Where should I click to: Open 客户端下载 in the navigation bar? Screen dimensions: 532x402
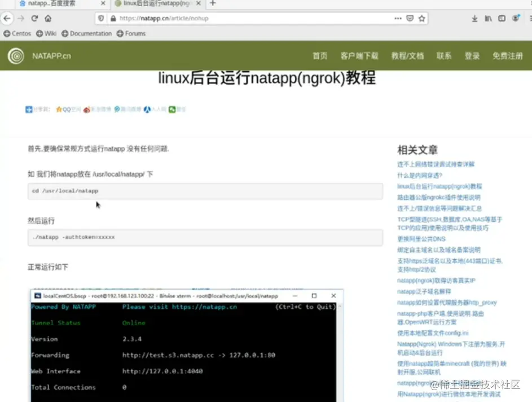pos(359,56)
